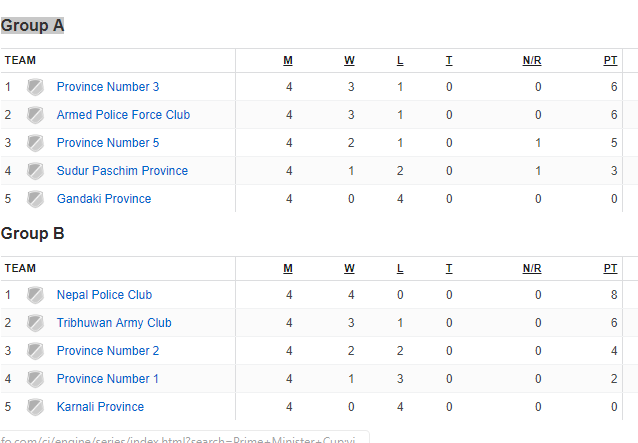The width and height of the screenshot is (638, 443).
Task: Click the Nepal Police Club shield icon
Action: [x=35, y=295]
